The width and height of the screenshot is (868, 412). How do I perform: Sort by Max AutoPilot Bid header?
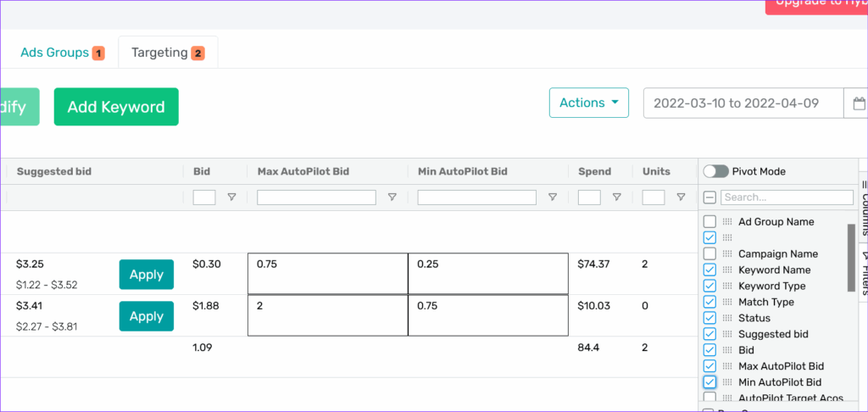303,171
